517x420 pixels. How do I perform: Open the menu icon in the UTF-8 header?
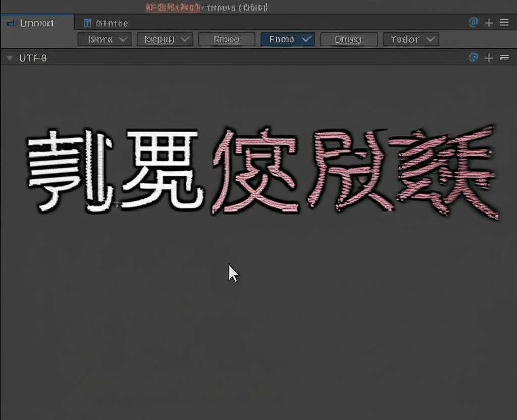pos(504,58)
